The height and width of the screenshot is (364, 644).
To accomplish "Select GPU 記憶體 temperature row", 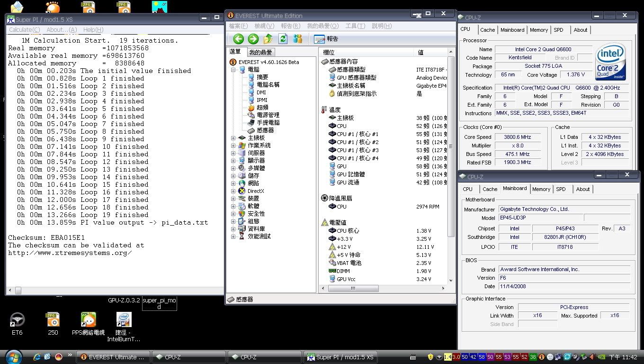I will (384, 174).
